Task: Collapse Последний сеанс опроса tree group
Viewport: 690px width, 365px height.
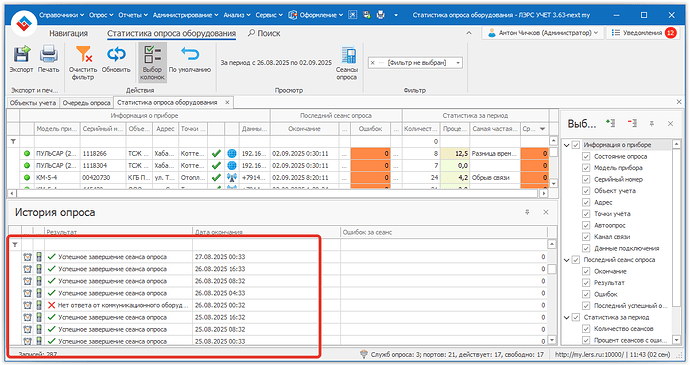Action: click(567, 260)
